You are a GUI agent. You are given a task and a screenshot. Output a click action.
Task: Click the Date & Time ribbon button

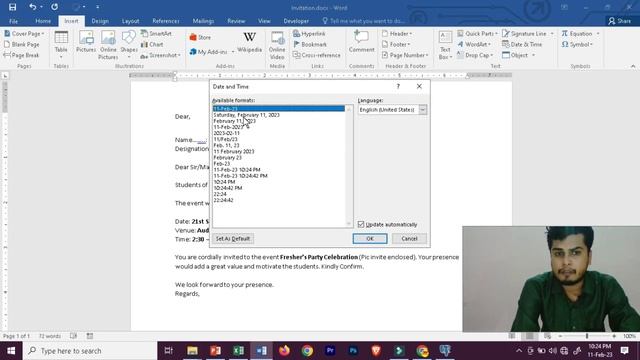click(522, 44)
